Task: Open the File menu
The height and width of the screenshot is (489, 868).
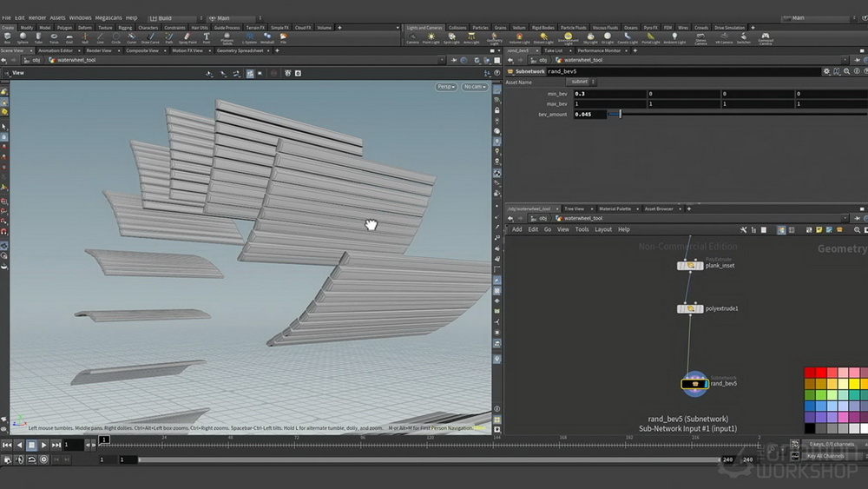Action: tap(7, 17)
